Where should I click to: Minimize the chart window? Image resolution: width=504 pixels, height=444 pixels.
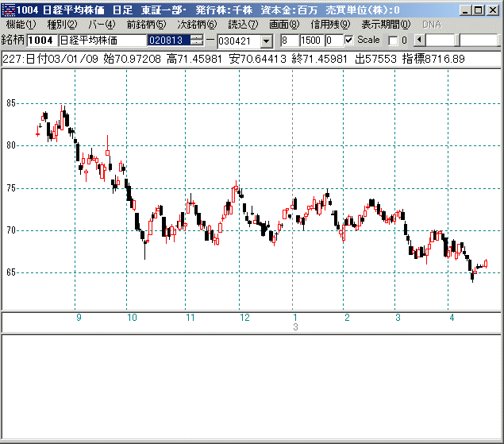(x=465, y=10)
